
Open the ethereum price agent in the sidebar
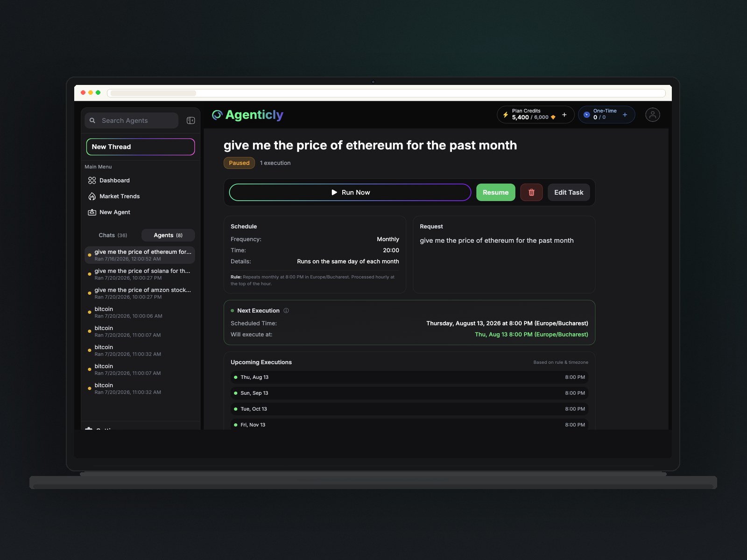(140, 255)
